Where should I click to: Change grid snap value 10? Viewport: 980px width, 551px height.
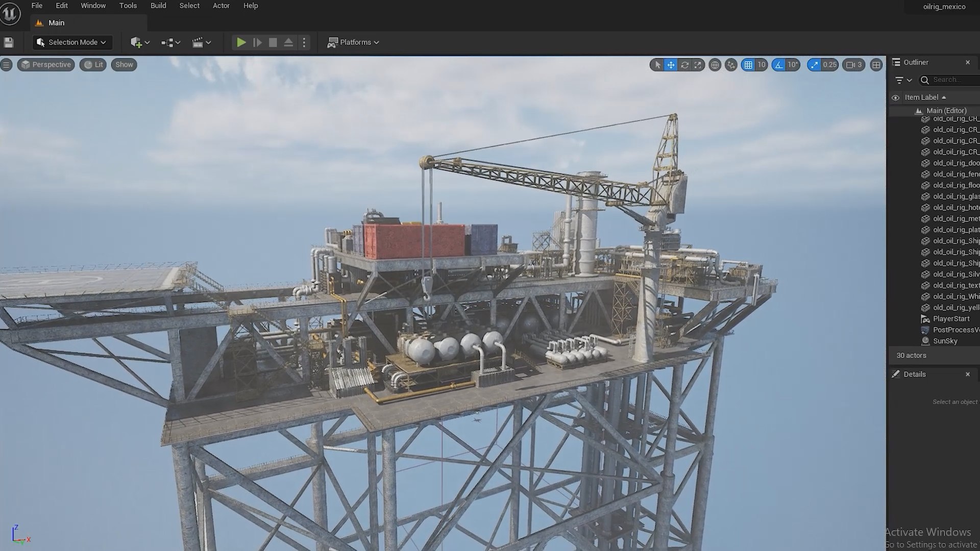(x=761, y=65)
